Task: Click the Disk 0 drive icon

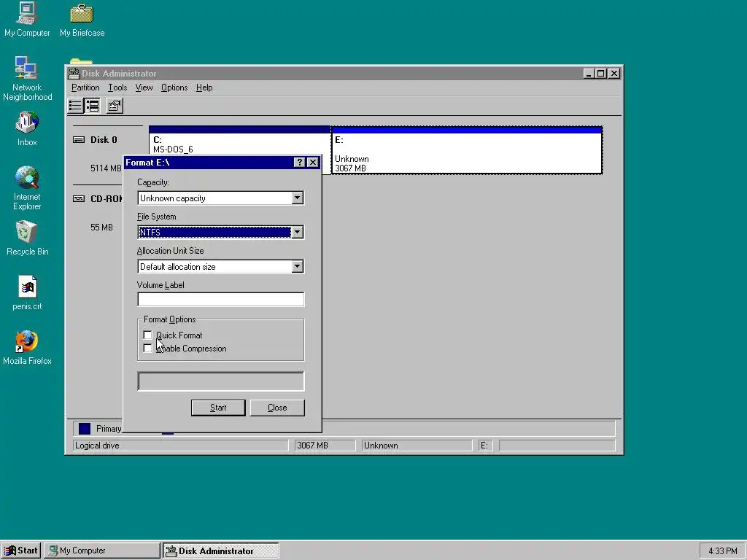Action: coord(79,139)
